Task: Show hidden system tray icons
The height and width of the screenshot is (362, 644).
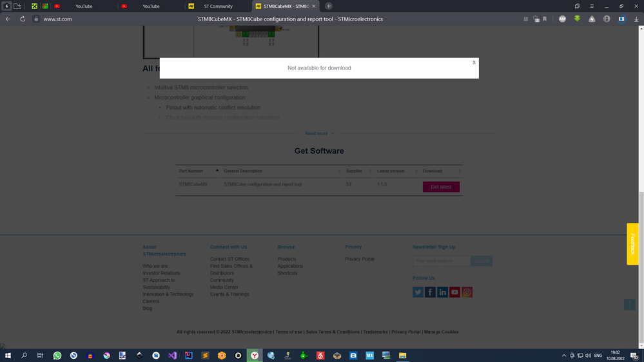Action: tap(564, 356)
